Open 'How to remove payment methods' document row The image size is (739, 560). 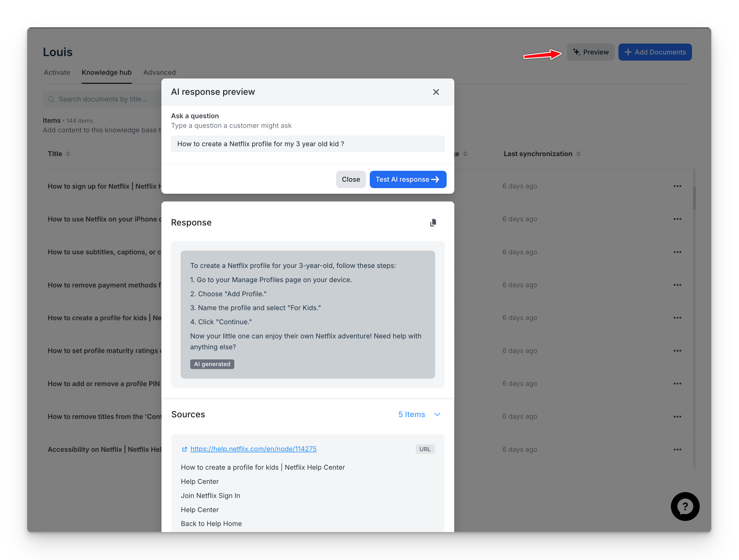click(x=104, y=285)
